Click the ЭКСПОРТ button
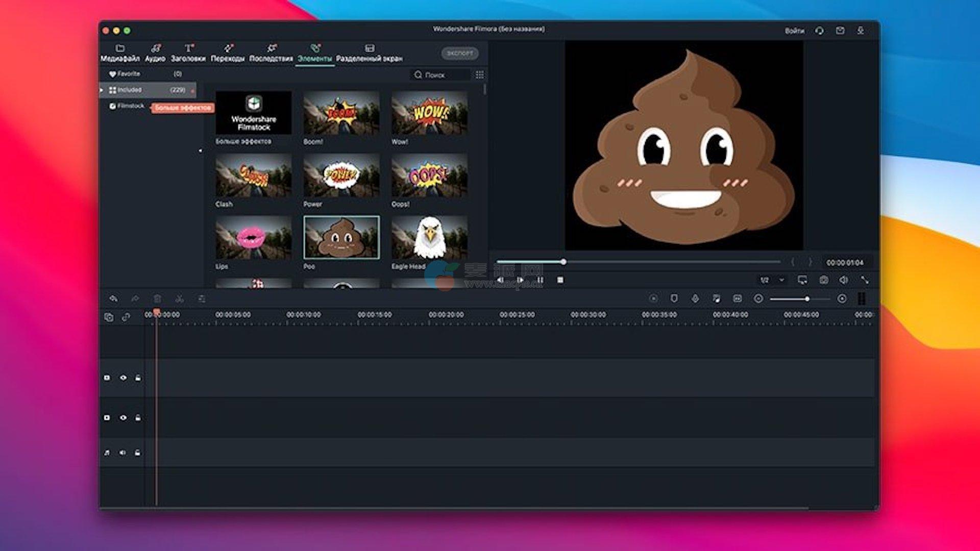This screenshot has height=551, width=980. point(459,53)
